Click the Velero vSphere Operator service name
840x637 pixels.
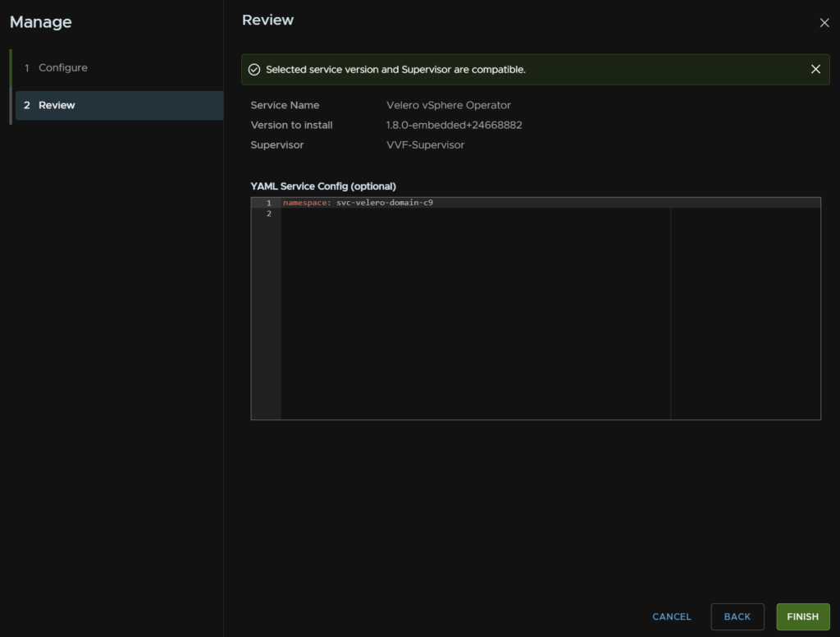pyautogui.click(x=449, y=105)
